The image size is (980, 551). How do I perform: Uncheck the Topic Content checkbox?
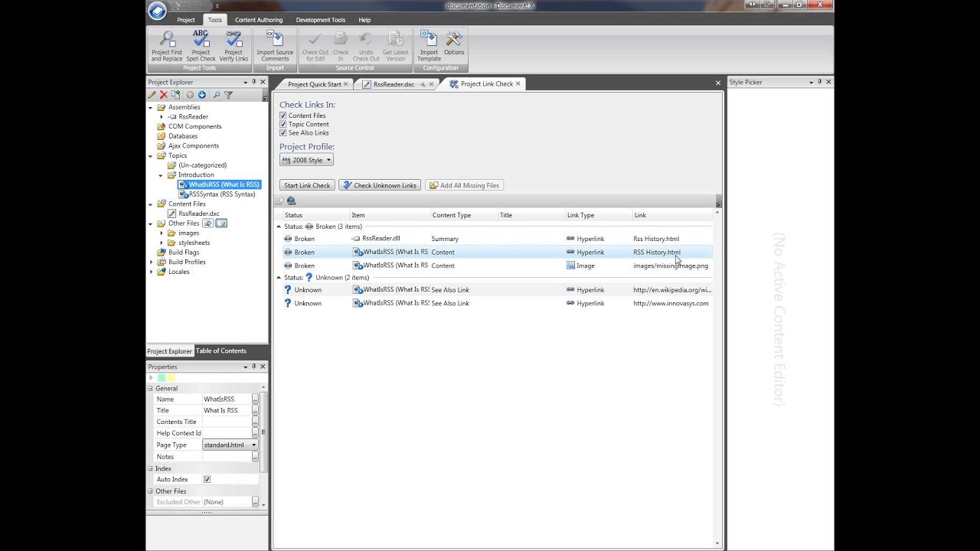[x=283, y=124]
